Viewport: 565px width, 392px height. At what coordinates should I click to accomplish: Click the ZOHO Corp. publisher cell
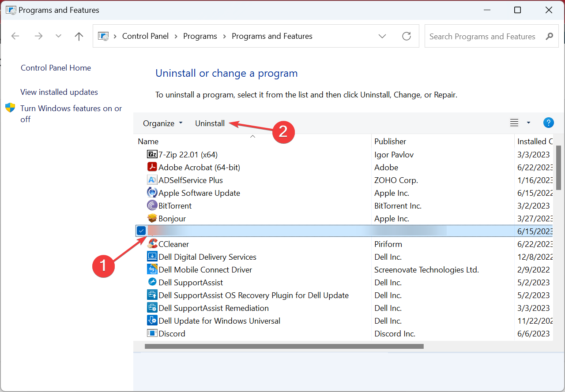tap(396, 180)
